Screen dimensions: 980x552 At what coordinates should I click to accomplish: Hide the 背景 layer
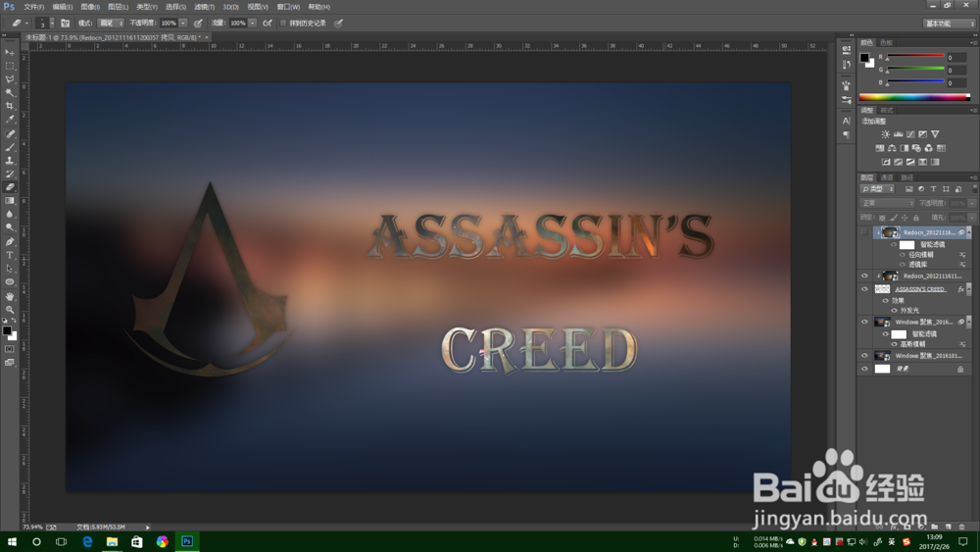(864, 369)
